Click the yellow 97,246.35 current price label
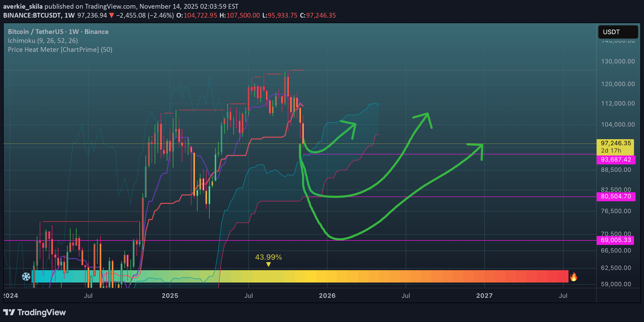The image size is (644, 322). pyautogui.click(x=616, y=143)
